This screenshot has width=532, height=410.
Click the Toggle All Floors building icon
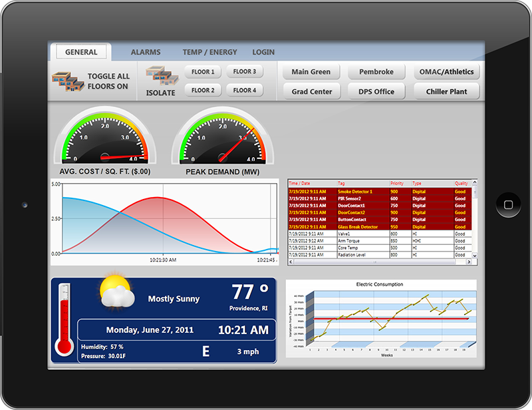[x=67, y=81]
